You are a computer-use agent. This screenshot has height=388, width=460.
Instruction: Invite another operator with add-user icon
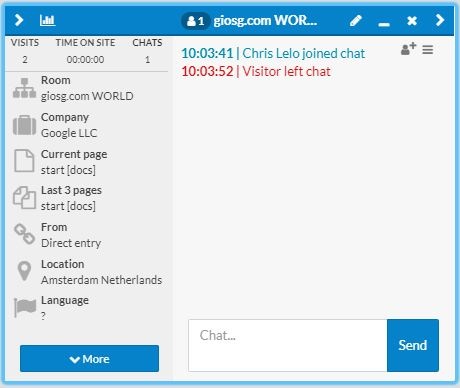[x=408, y=49]
